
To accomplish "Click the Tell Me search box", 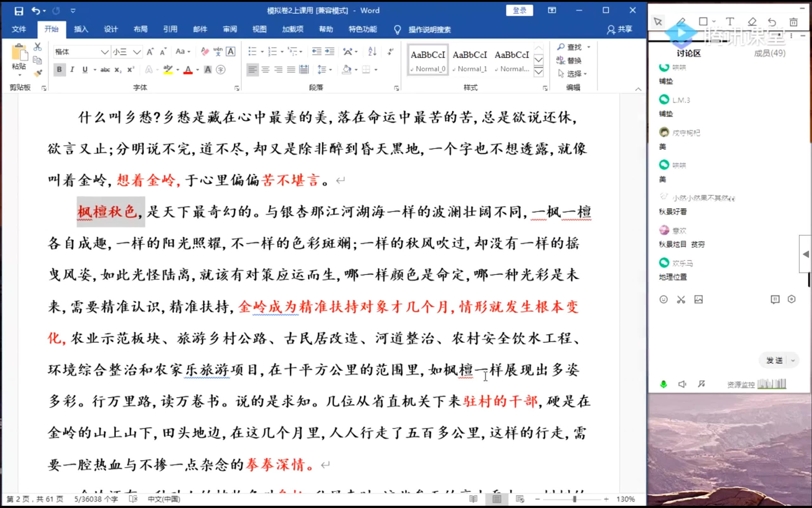I will point(429,30).
